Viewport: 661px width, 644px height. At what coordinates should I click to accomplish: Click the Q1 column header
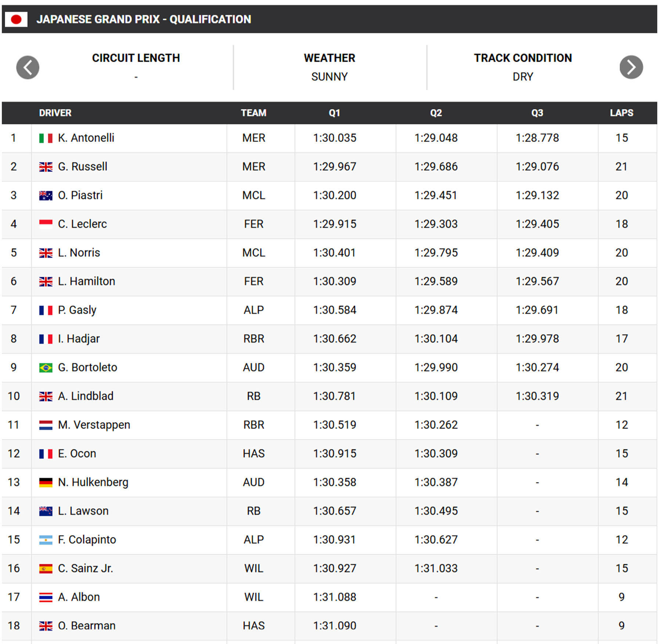tap(334, 113)
